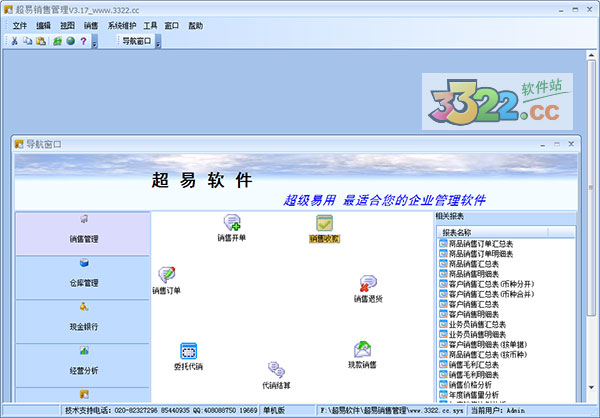Screen dimensions: 600x418
Task: Open 代销结算 consignment settlement icon
Action: 276,375
